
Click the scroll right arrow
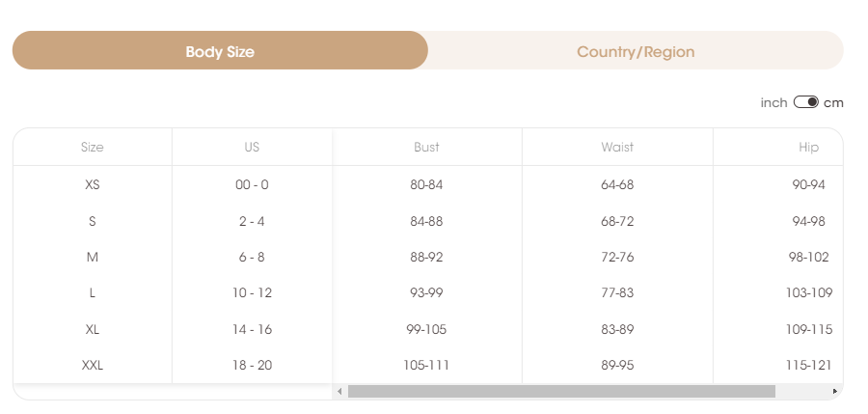pyautogui.click(x=834, y=391)
